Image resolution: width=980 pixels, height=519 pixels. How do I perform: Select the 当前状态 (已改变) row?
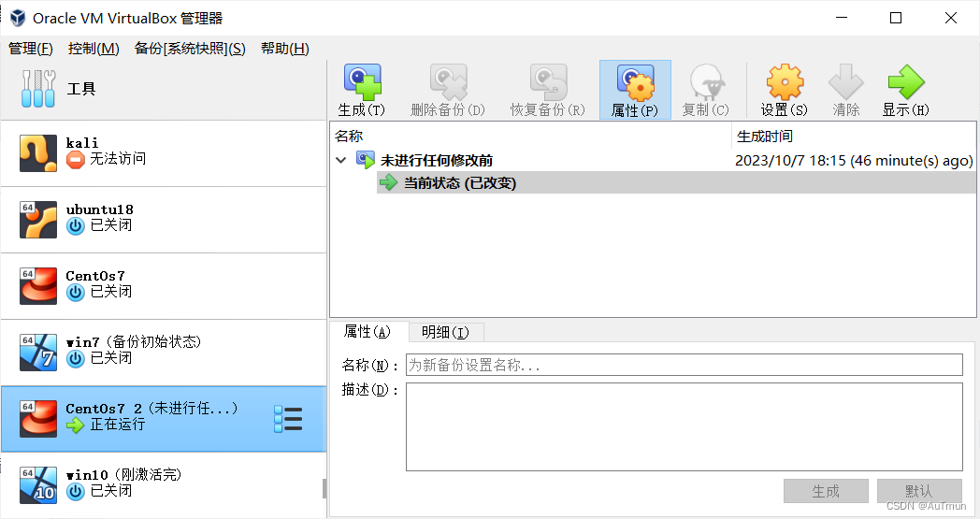click(676, 182)
